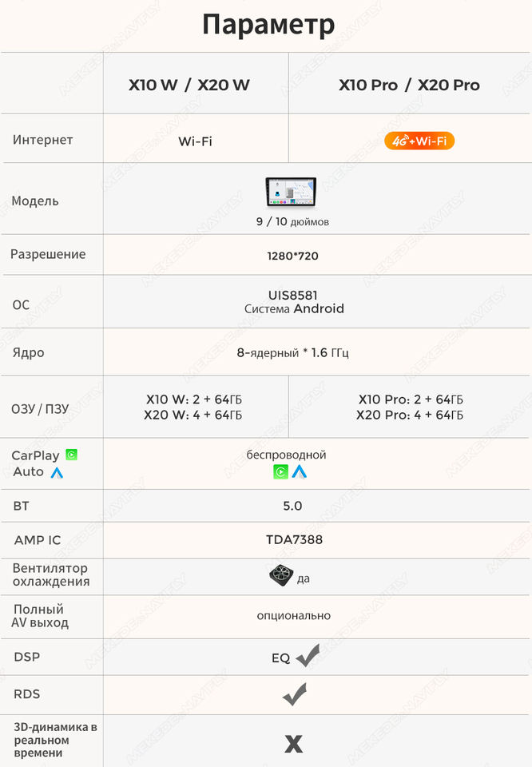Viewport: 532px width, 767px height.
Task: Click the orange 4G+Wi-Fi badge
Action: [x=419, y=141]
